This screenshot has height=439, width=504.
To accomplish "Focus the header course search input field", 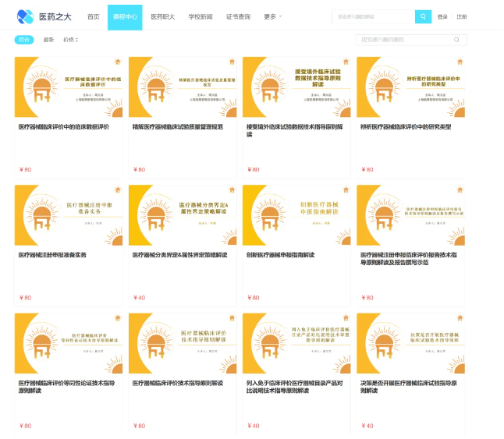I will point(374,16).
